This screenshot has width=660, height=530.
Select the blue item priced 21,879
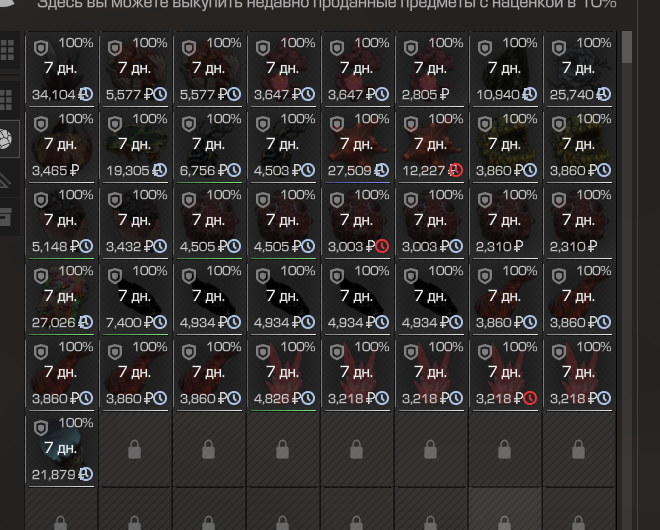[61, 450]
